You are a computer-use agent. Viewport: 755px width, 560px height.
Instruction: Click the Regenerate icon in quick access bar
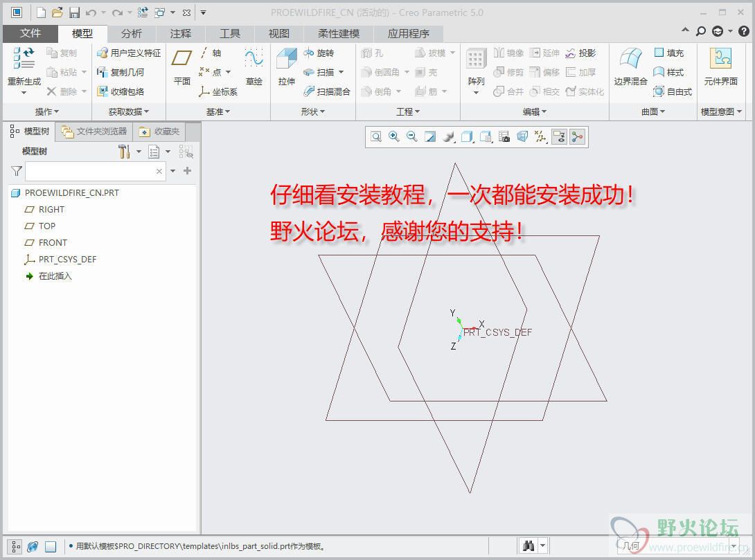tap(143, 12)
